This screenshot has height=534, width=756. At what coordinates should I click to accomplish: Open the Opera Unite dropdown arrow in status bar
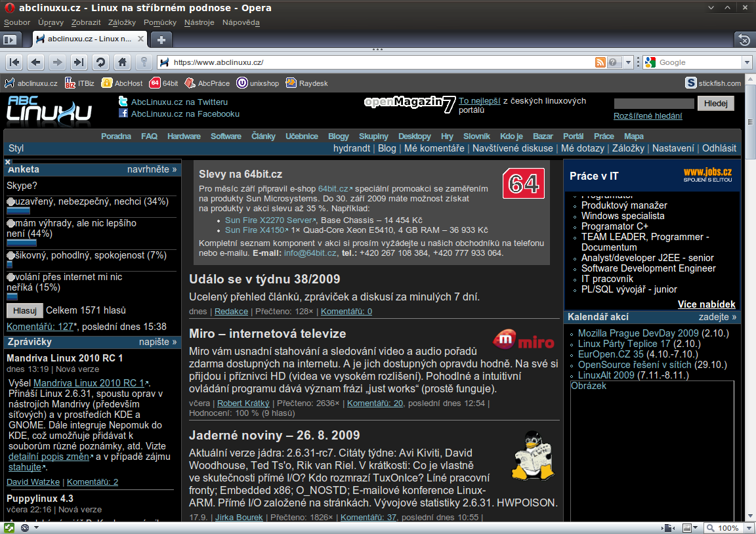click(36, 527)
